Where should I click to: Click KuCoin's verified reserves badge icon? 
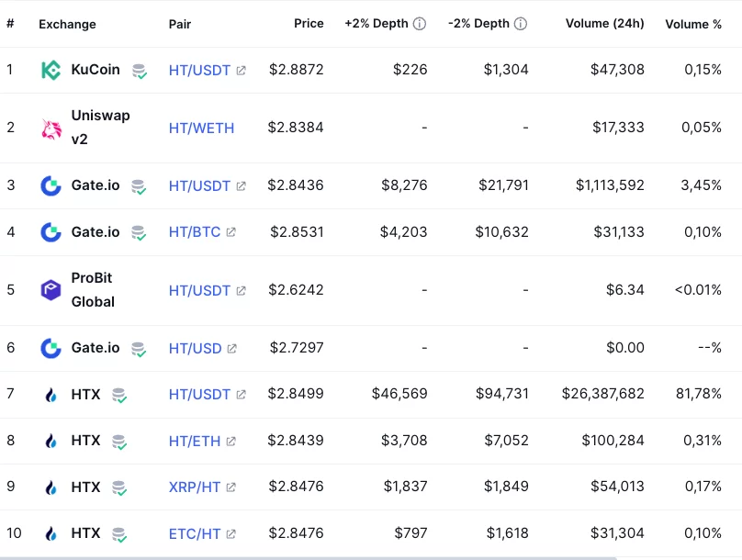pyautogui.click(x=139, y=71)
